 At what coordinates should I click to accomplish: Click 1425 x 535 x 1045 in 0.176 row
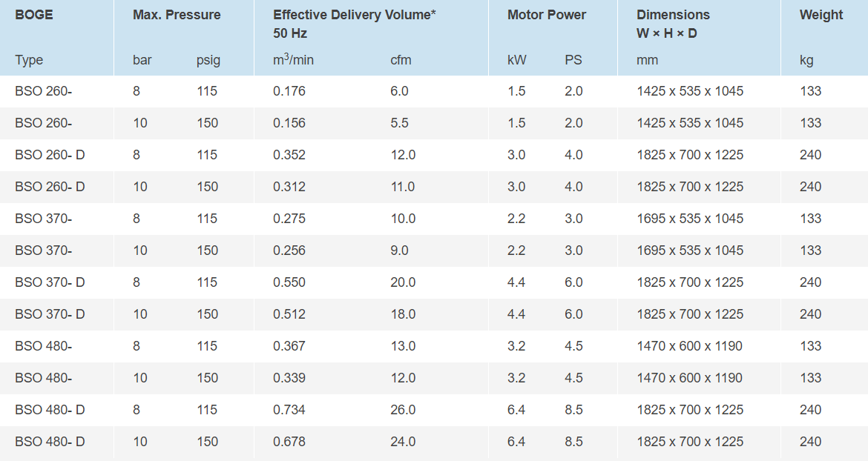point(690,91)
